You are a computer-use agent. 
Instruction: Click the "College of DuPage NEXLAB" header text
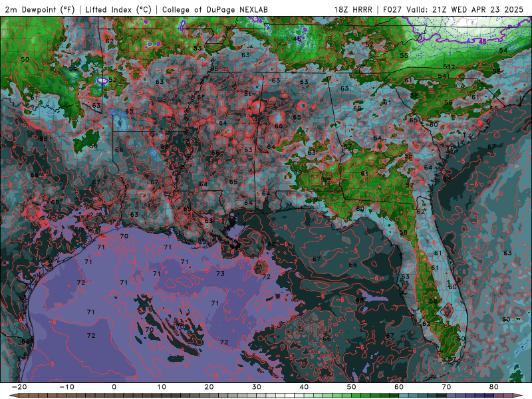tap(215, 9)
